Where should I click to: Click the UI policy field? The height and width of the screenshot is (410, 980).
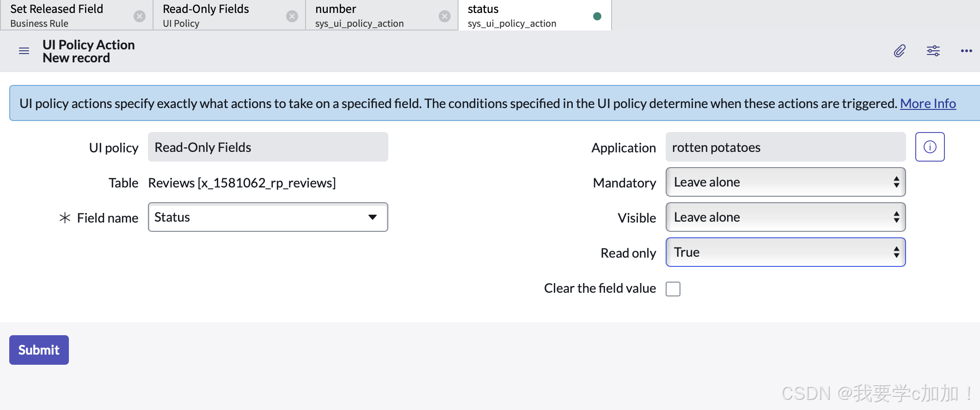(x=268, y=147)
